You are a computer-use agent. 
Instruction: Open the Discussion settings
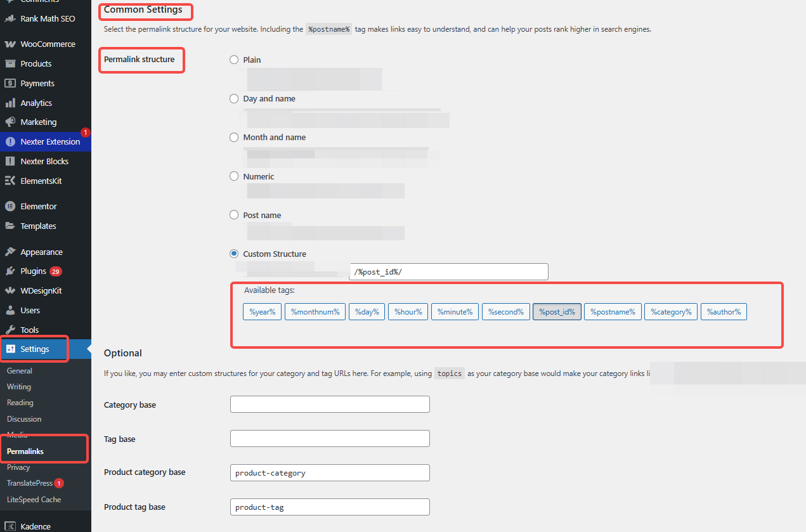point(24,418)
